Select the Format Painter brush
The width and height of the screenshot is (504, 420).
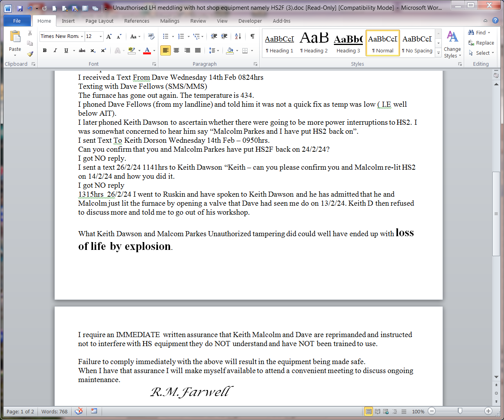click(x=30, y=54)
